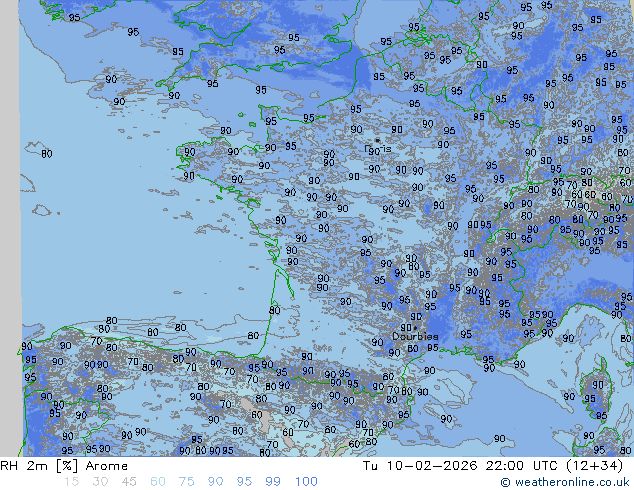
Task: Click the black dot marking Dourbies
Action: [x=415, y=328]
